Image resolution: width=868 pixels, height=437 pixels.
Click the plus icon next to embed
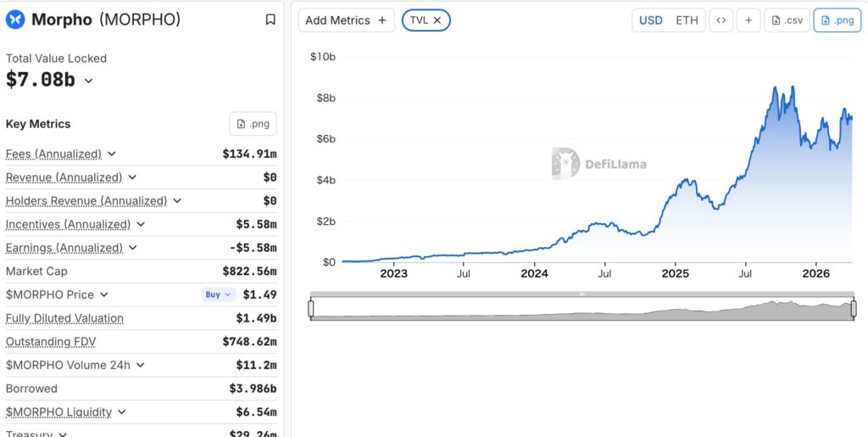pos(748,20)
